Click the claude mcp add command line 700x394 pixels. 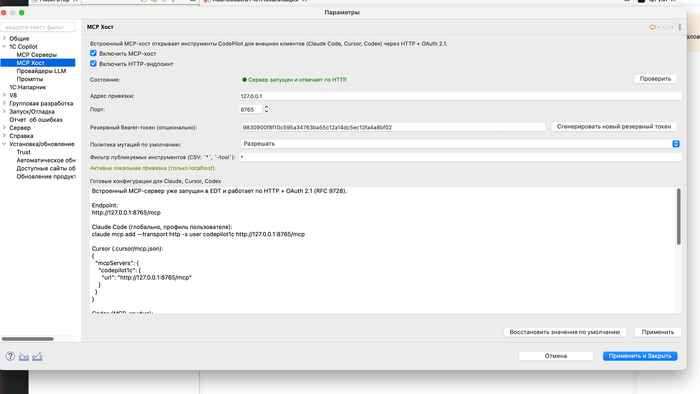point(198,234)
